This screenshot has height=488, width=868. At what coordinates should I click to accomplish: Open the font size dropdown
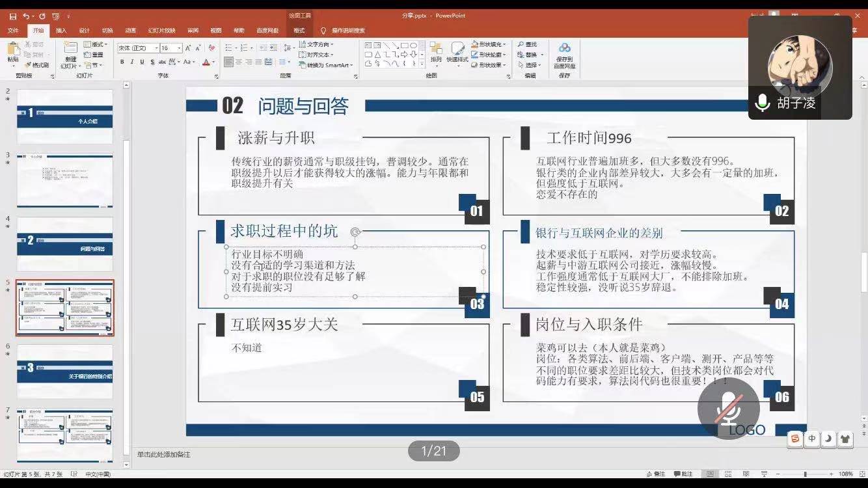[x=179, y=48]
